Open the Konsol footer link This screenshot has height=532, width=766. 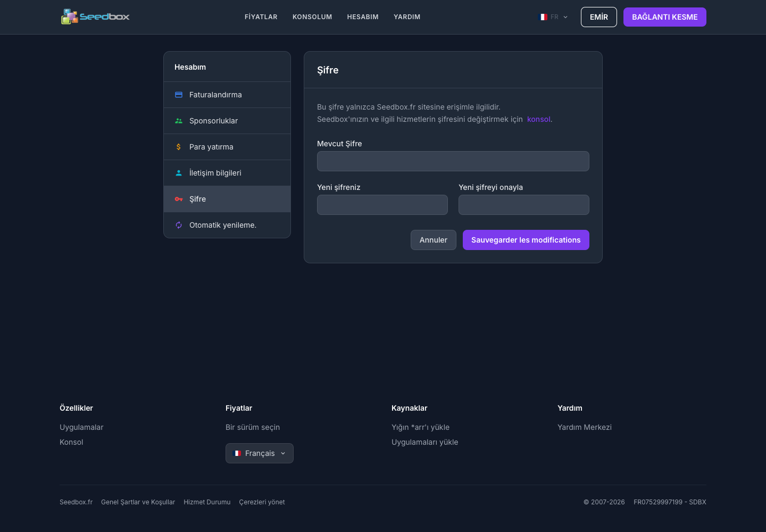click(71, 442)
